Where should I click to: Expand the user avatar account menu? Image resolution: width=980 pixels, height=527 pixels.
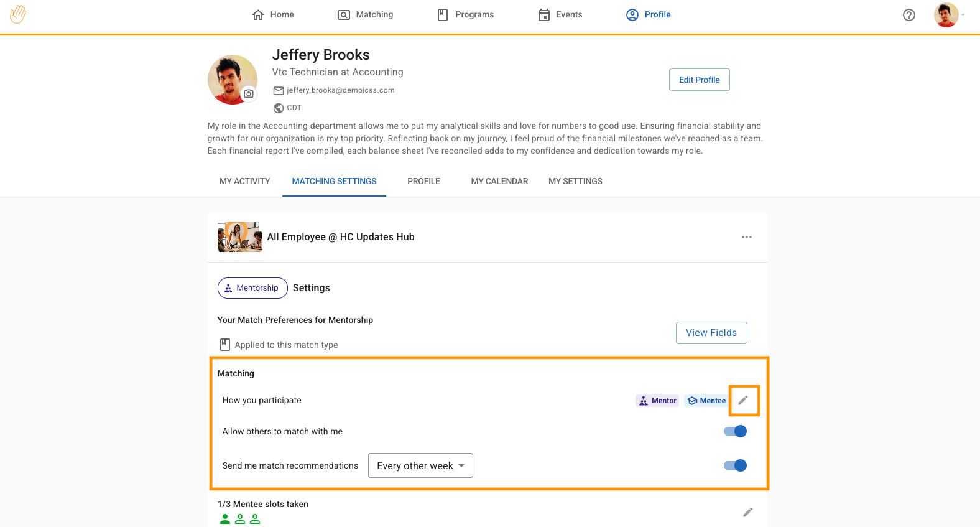click(x=949, y=15)
